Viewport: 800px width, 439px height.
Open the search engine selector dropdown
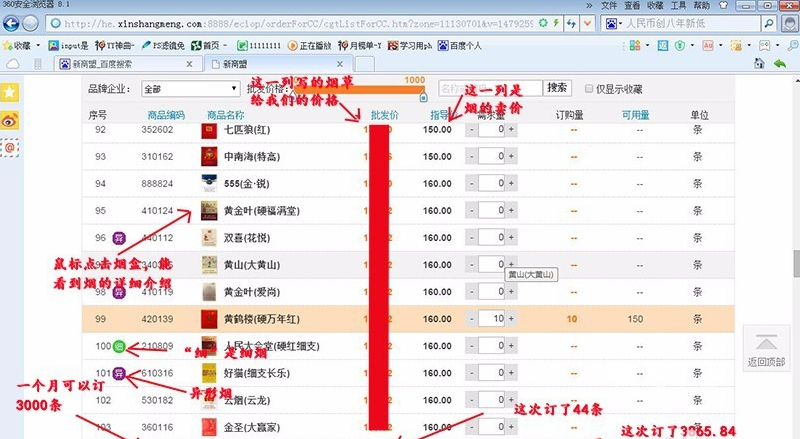click(x=613, y=23)
